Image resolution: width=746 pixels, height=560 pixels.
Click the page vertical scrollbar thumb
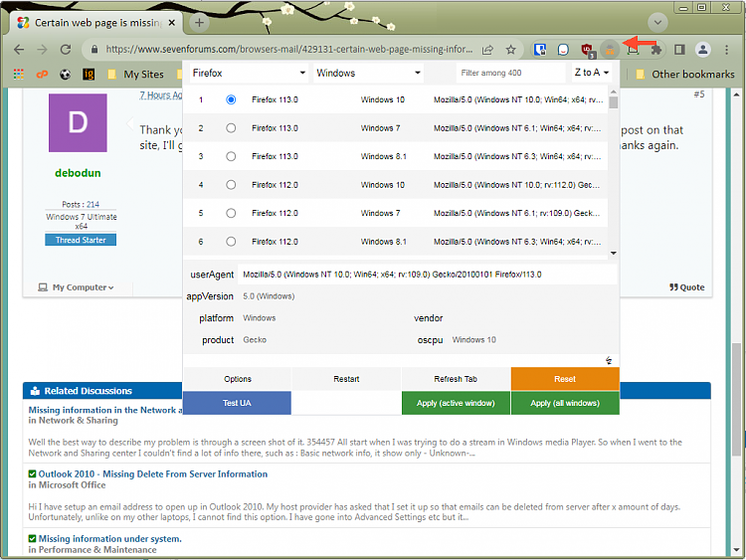point(736,399)
